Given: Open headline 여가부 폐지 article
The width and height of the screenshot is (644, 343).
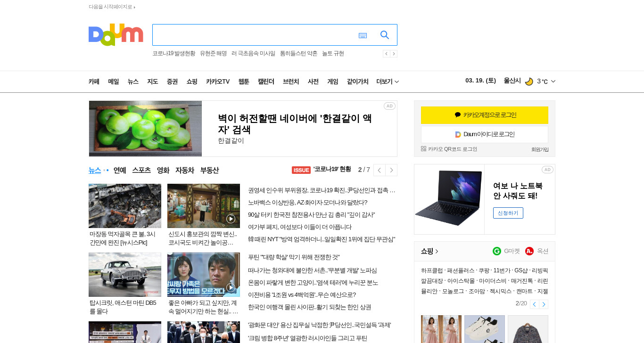Looking at the screenshot, I should [x=300, y=227].
